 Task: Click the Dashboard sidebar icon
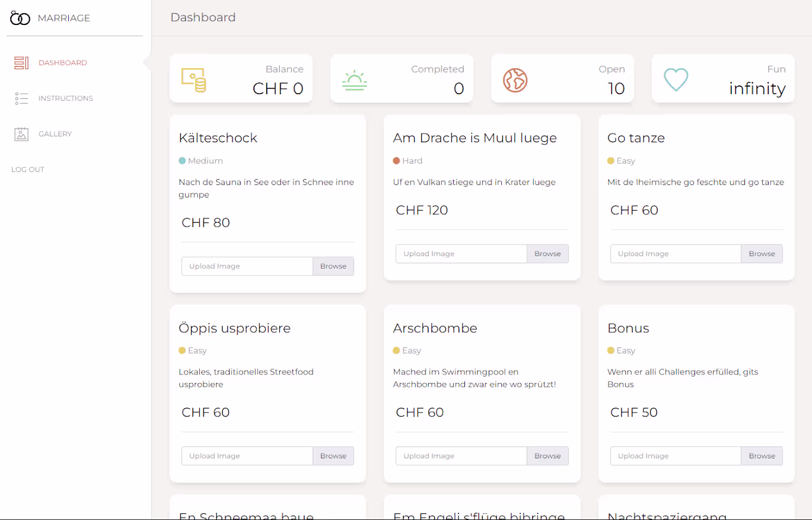pos(21,63)
